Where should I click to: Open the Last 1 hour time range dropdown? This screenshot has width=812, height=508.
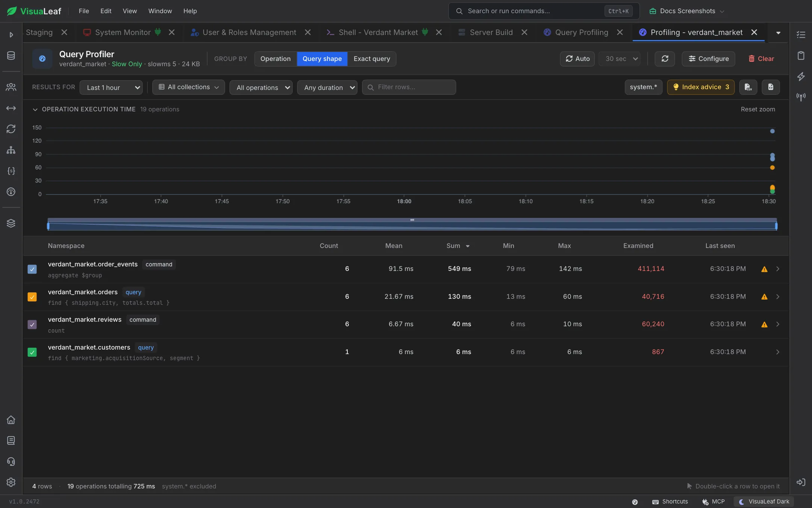pos(111,87)
